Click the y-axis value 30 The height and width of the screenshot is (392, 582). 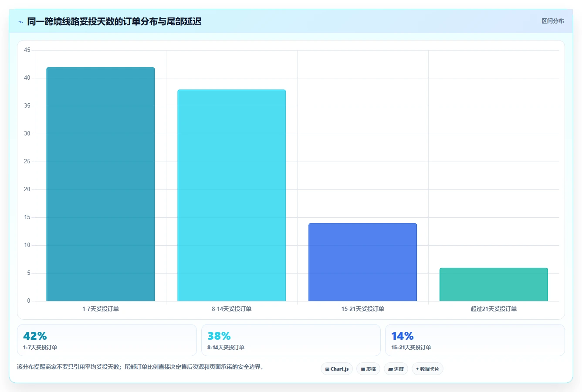pyautogui.click(x=27, y=134)
